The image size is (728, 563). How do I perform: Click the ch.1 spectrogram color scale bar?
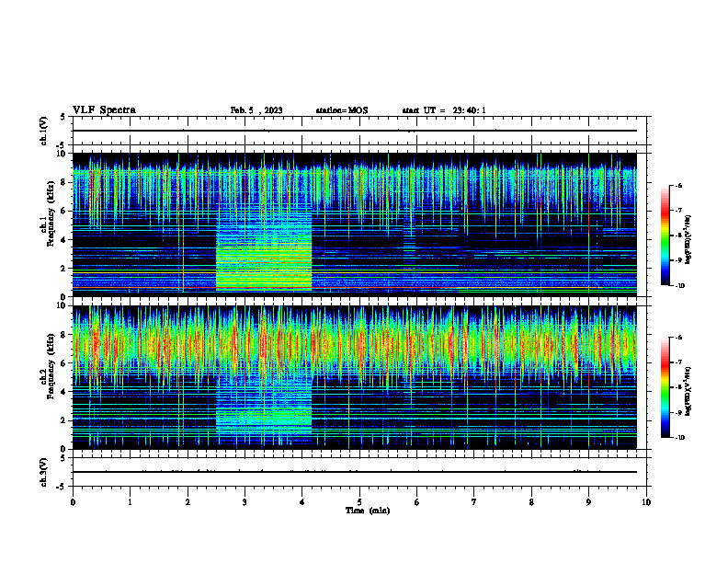[x=665, y=236]
